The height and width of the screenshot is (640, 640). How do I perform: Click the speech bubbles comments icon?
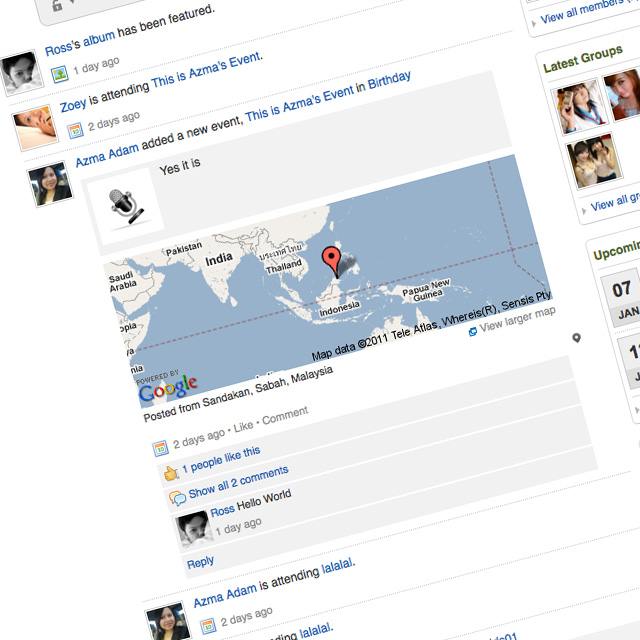pos(178,498)
